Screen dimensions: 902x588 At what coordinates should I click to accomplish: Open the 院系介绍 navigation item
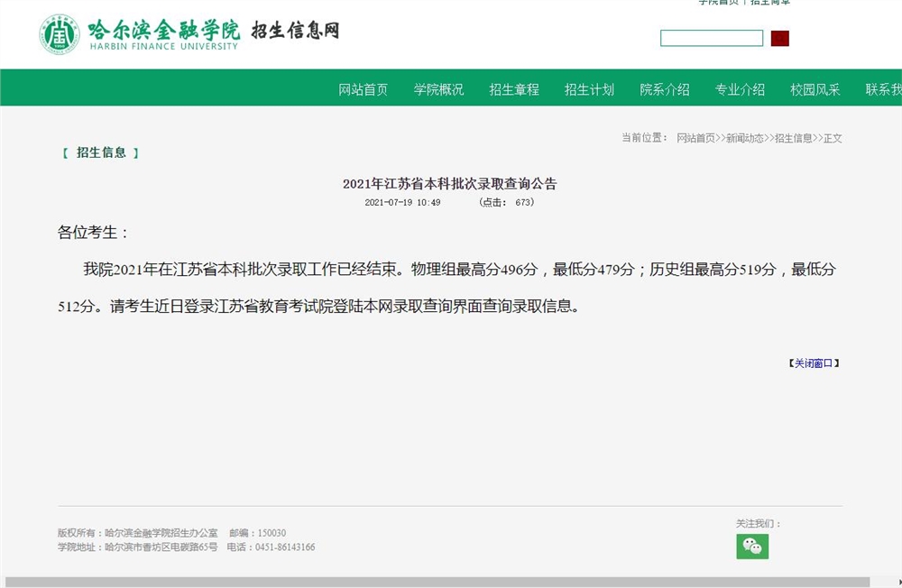(x=665, y=89)
